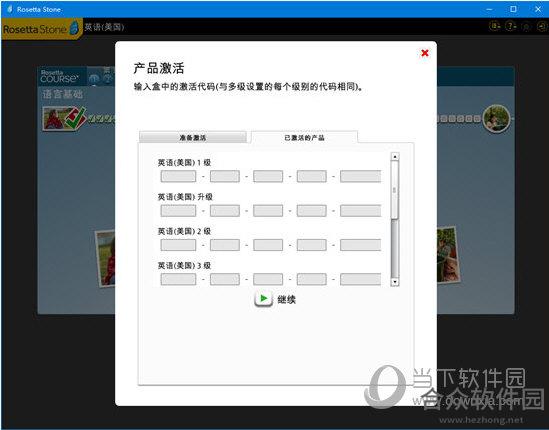Select the 已激活的产品 tab
Viewport: 549px width, 430px height.
tap(304, 137)
